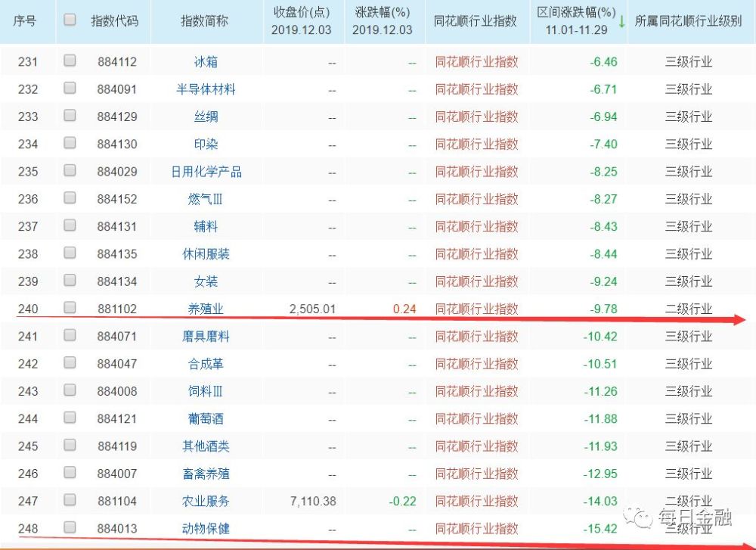Check the box for row 247 农业服务
Image resolution: width=756 pixels, height=550 pixels.
(70, 500)
